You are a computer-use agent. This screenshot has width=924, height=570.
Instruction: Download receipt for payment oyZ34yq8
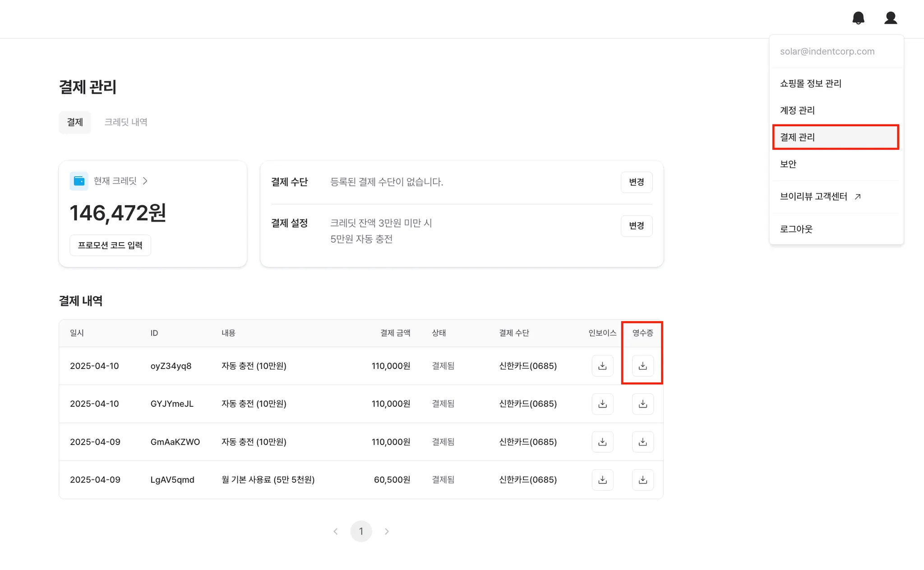pos(642,366)
